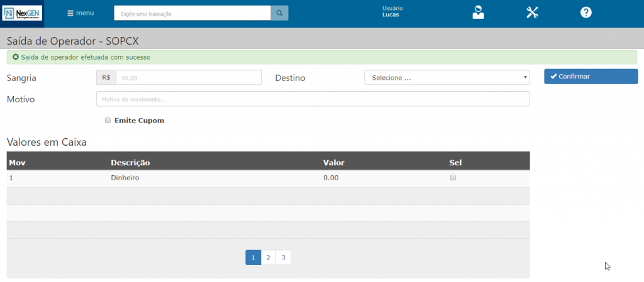Click the Valor column header
644x282 pixels.
(333, 163)
